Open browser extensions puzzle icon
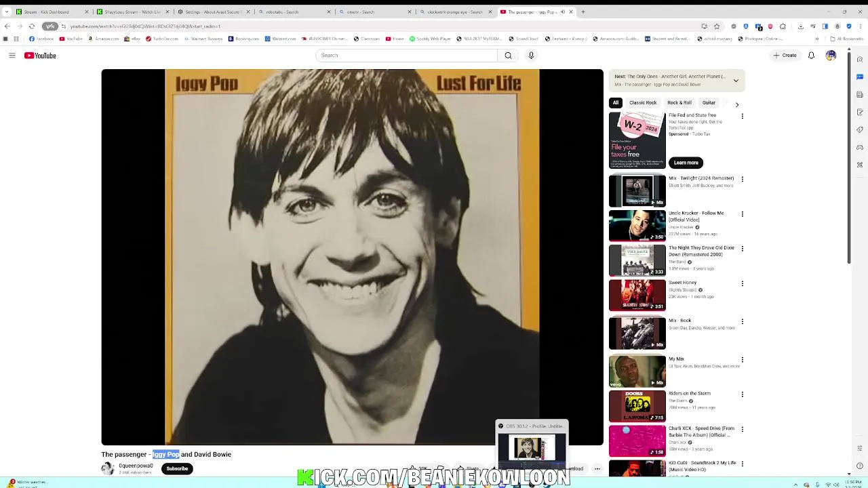The height and width of the screenshot is (488, 868). coord(783,26)
